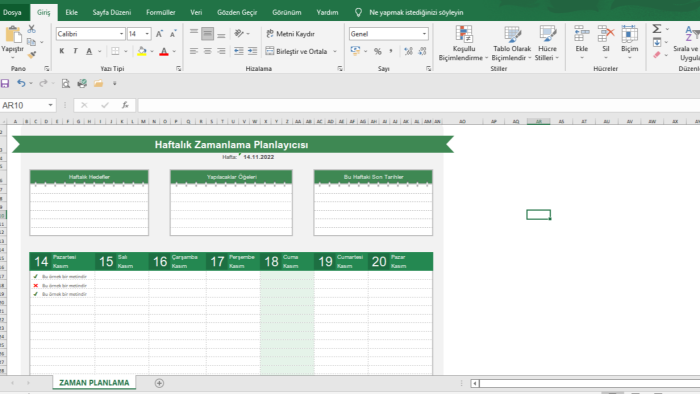
Task: Click Sil (delete cells) icon
Action: 606,34
